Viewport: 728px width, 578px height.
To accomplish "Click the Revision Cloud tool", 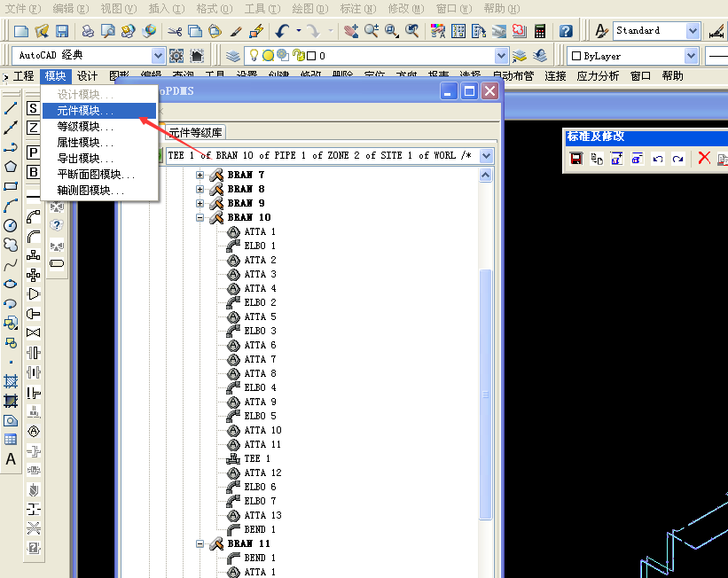I will pos(11,245).
